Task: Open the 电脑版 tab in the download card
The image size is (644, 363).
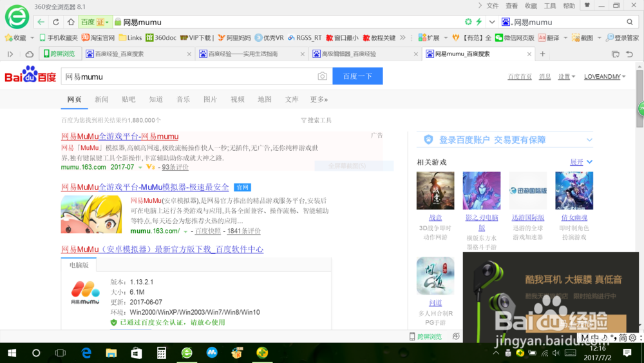Action: (x=79, y=265)
